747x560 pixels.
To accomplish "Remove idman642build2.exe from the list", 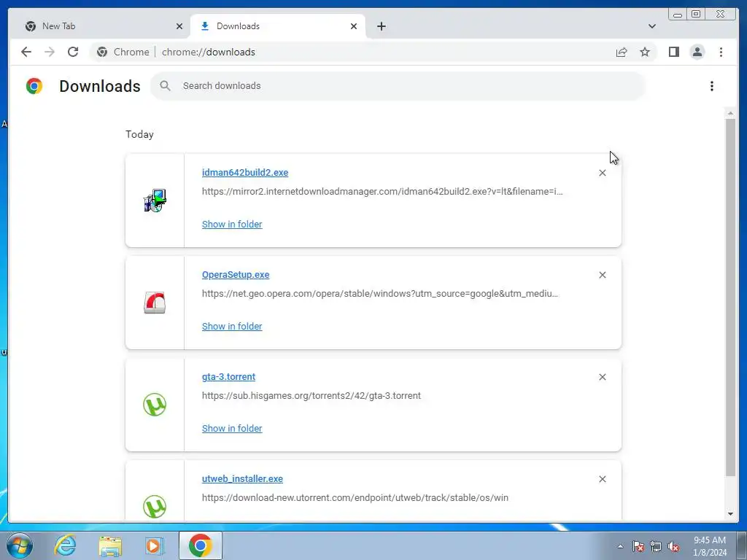I will [x=602, y=173].
